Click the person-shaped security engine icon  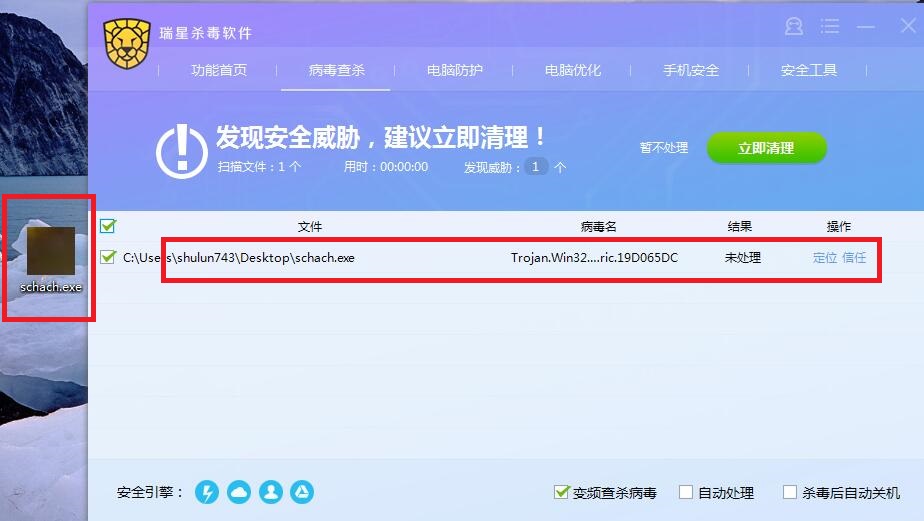(270, 492)
